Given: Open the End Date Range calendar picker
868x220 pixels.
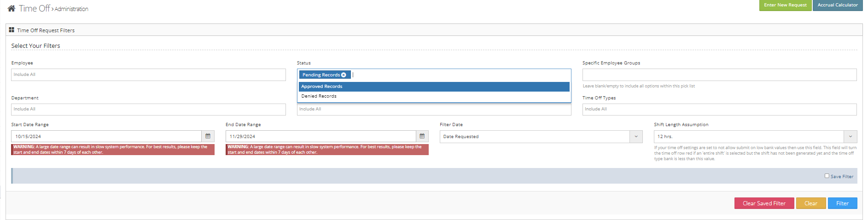Looking at the screenshot, I should pyautogui.click(x=422, y=136).
